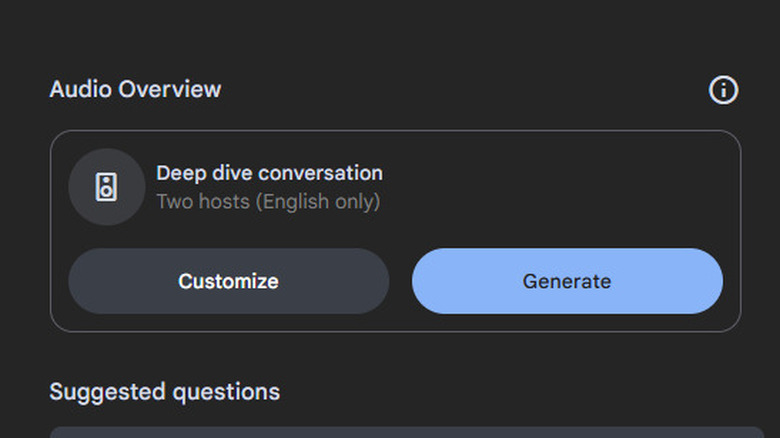780x438 pixels.
Task: Click the info icon beside Audio Overview
Action: (723, 90)
